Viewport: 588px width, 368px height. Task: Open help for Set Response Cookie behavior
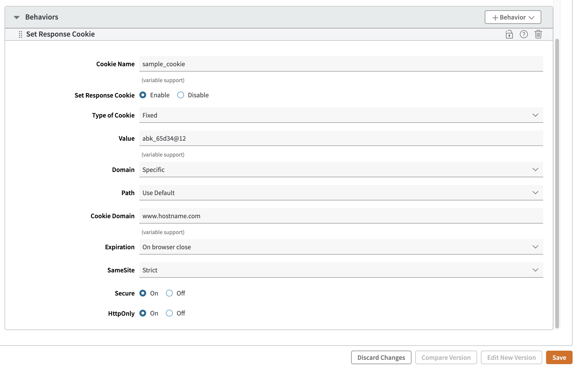523,34
